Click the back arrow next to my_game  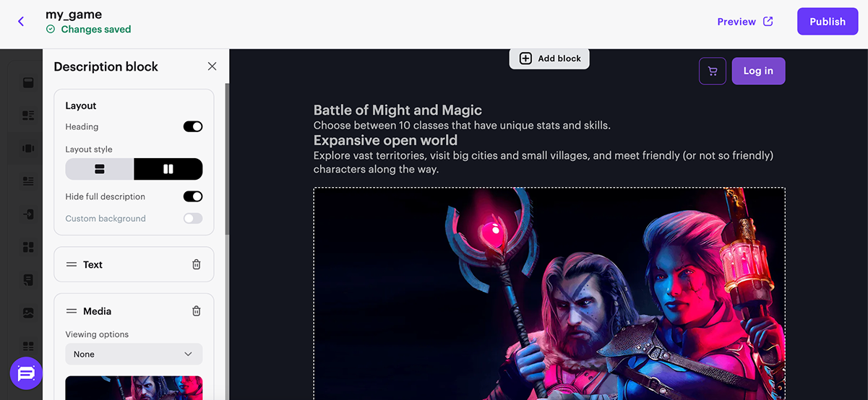click(x=21, y=22)
